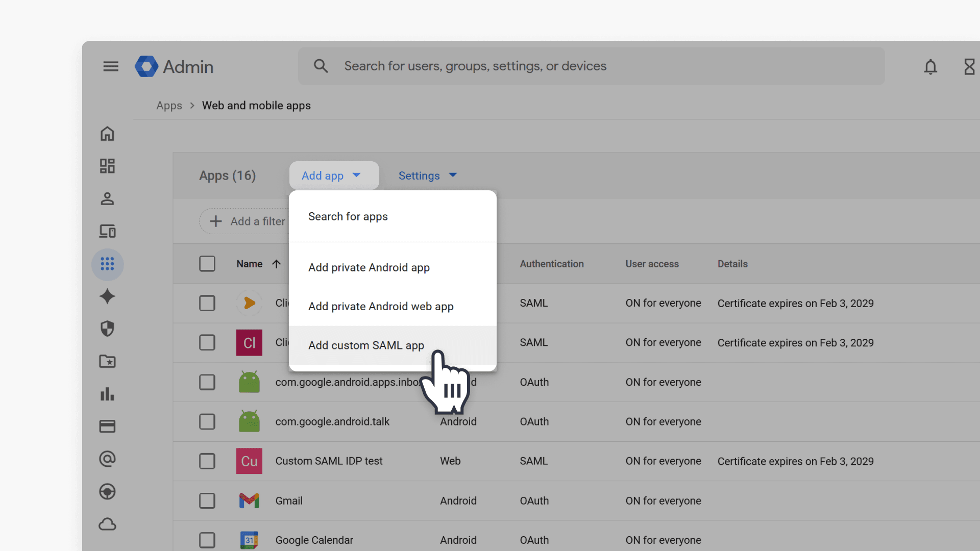Open the Security shield icon in sidebar
The image size is (980, 551).
tap(107, 329)
